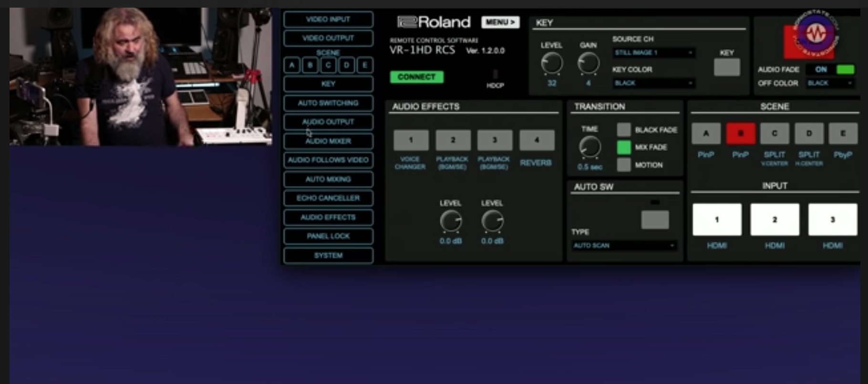The width and height of the screenshot is (868, 384).
Task: Click the MENU > button
Action: click(500, 22)
